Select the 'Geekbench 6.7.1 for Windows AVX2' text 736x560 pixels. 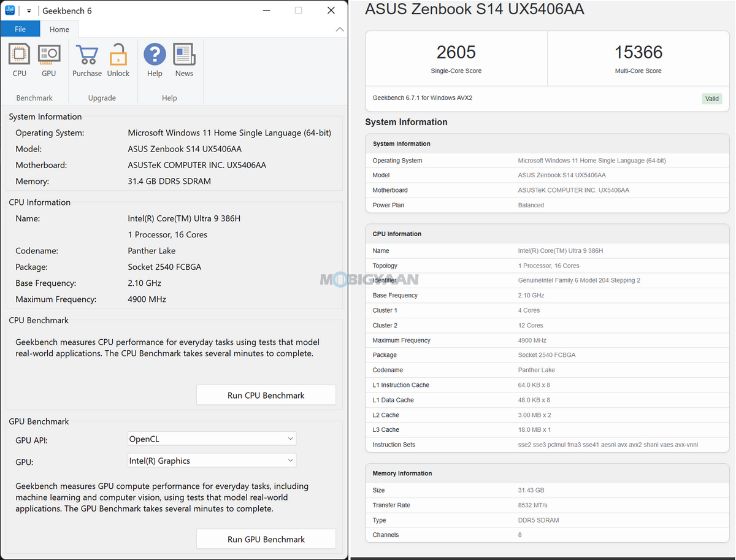(x=423, y=98)
